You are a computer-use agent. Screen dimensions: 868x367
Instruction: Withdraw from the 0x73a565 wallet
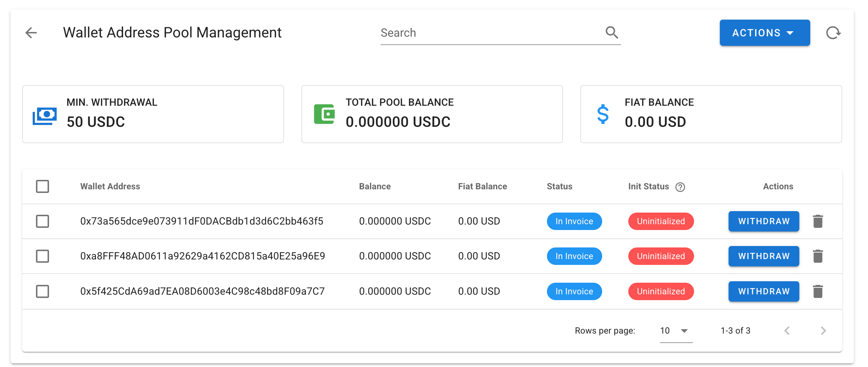[763, 221]
